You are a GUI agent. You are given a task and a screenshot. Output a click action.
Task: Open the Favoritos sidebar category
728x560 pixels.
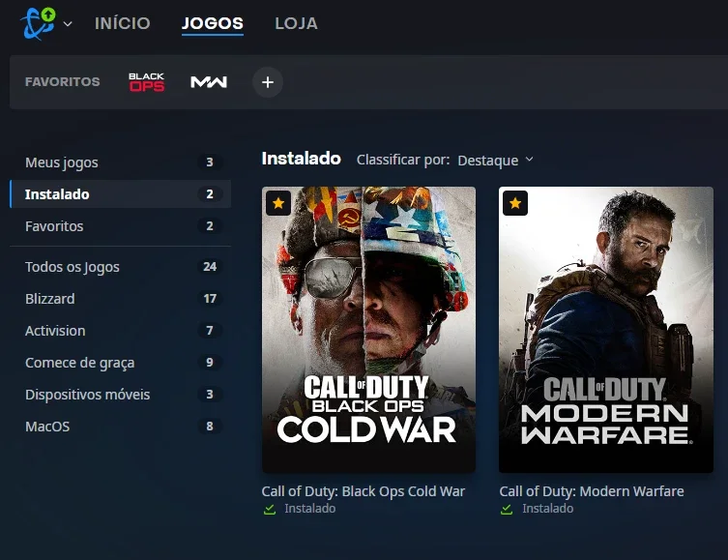(120, 226)
